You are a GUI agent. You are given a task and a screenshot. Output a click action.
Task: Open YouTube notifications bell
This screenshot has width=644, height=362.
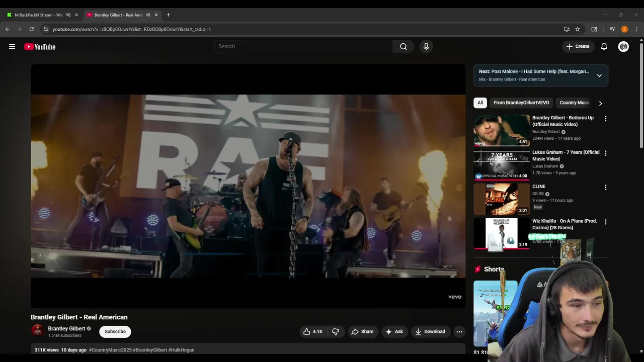[604, 46]
